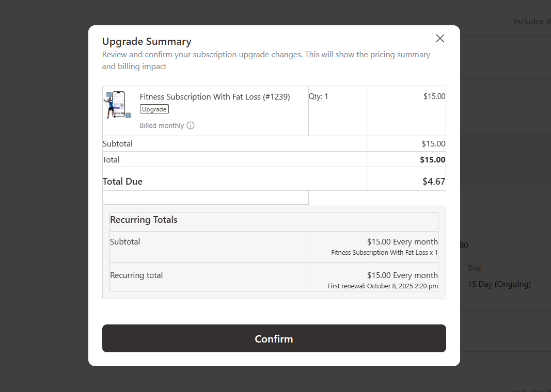Select the Upgrade status badge
The image size is (551, 392).
[x=154, y=109]
